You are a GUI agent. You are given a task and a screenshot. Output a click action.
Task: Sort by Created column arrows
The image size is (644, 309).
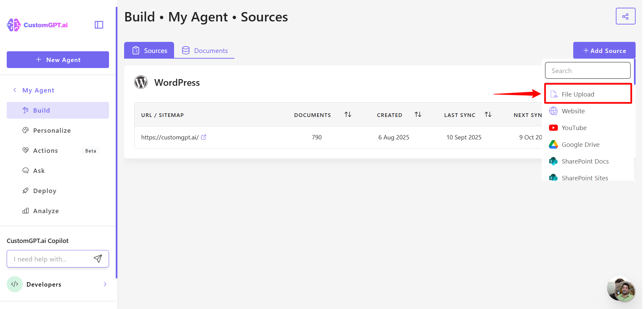point(418,115)
